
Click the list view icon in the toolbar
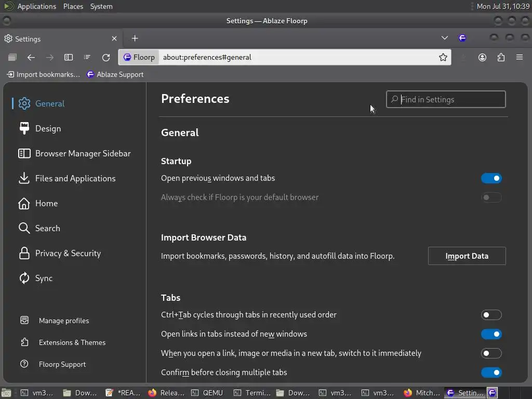(87, 57)
